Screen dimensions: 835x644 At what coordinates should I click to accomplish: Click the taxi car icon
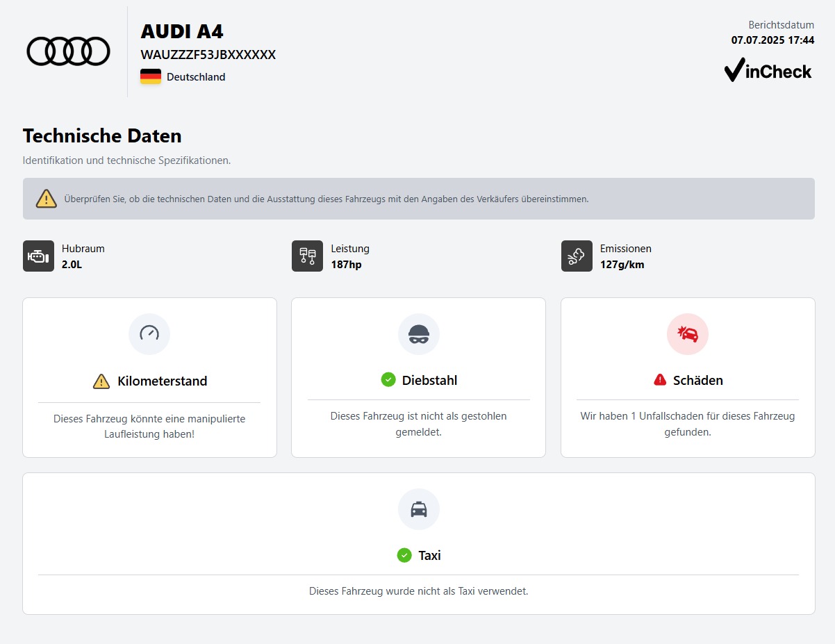(x=419, y=509)
